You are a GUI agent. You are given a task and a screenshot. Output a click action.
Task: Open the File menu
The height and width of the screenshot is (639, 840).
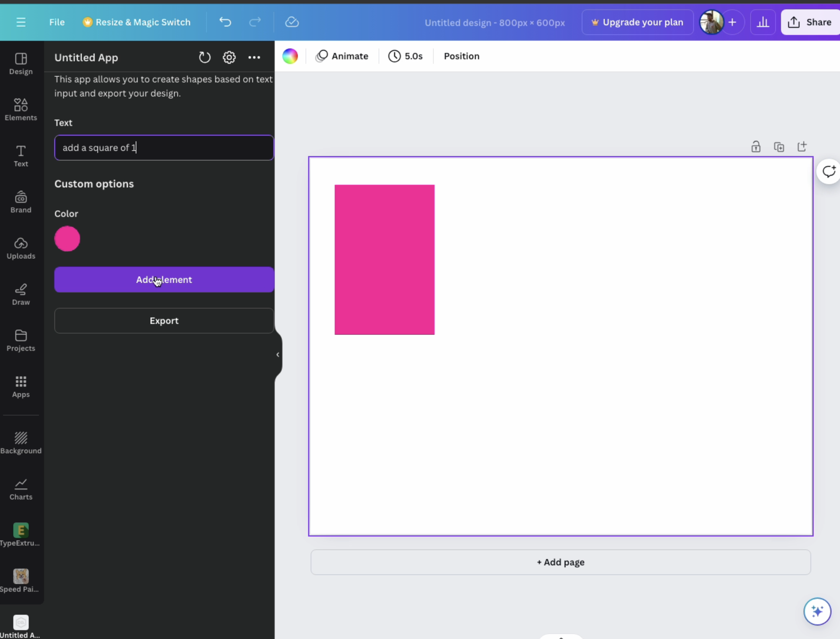click(x=57, y=22)
